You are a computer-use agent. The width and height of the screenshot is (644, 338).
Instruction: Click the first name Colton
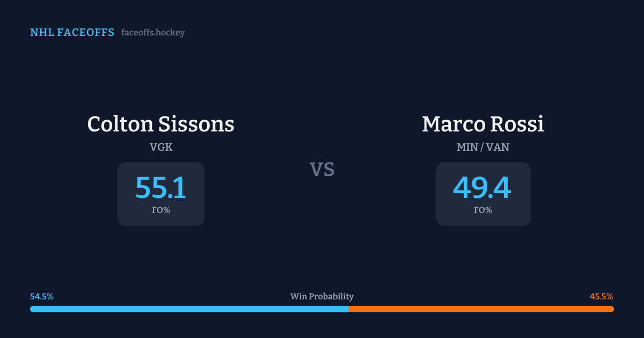[120, 124]
